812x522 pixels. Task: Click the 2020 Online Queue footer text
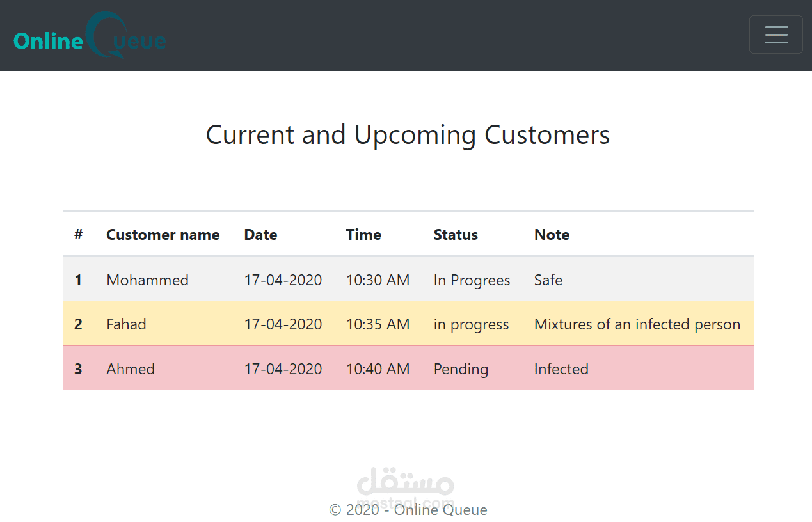click(408, 510)
